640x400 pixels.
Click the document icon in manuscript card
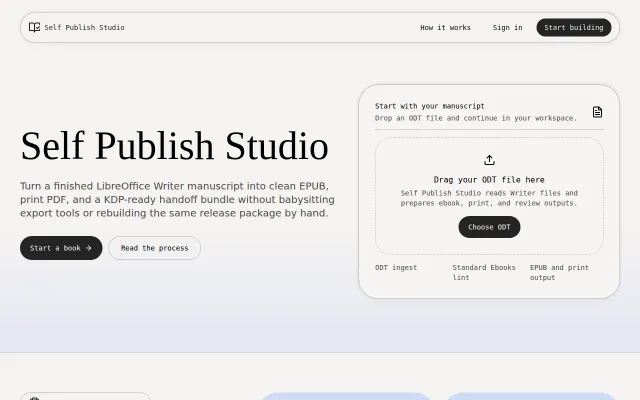coord(597,112)
